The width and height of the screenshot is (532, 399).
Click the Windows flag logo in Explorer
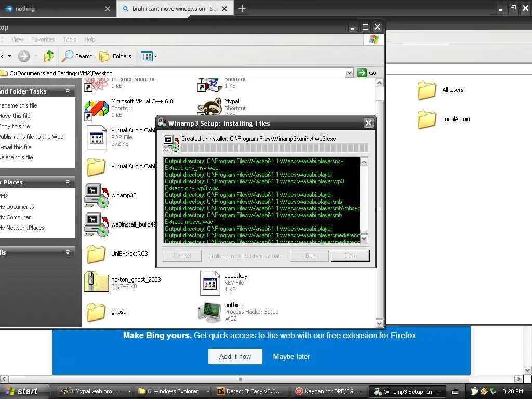(374, 39)
